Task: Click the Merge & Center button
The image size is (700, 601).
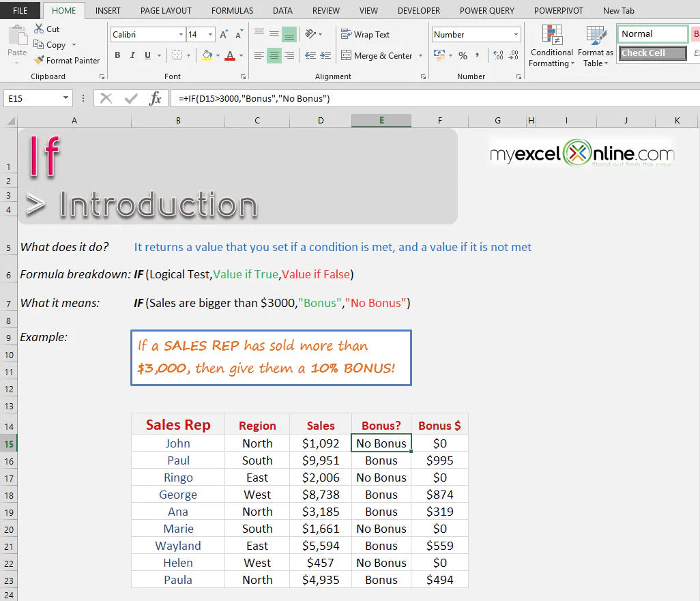Action: (x=377, y=56)
